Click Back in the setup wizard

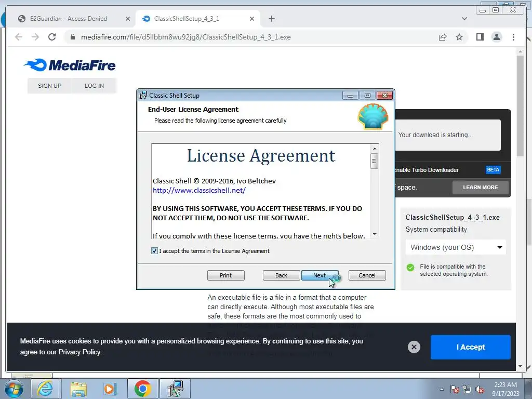click(x=281, y=275)
